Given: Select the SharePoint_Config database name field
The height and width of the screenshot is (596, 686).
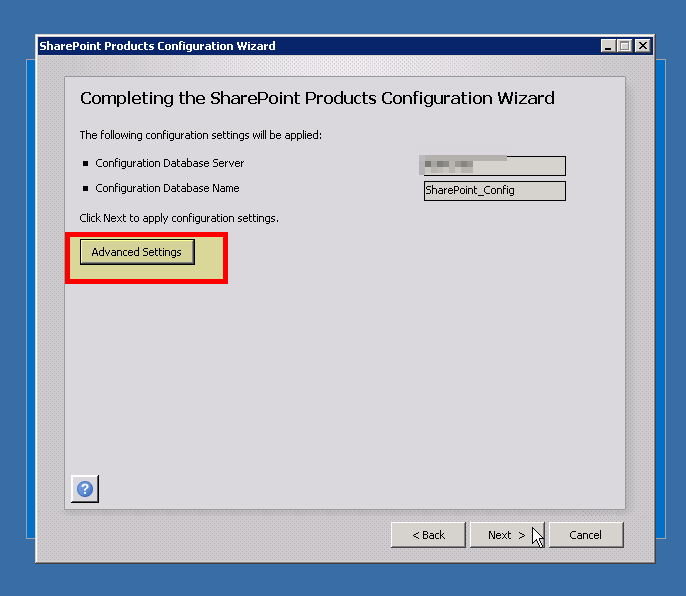Looking at the screenshot, I should pos(494,191).
